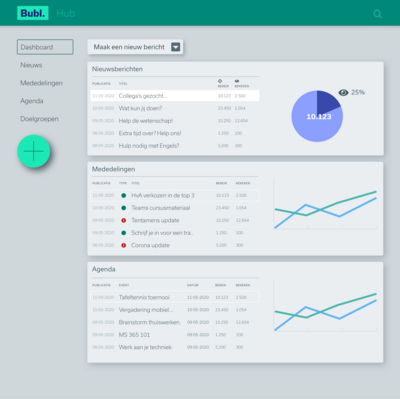The width and height of the screenshot is (400, 399).
Task: Open Agenda in the sidebar
Action: tap(32, 101)
